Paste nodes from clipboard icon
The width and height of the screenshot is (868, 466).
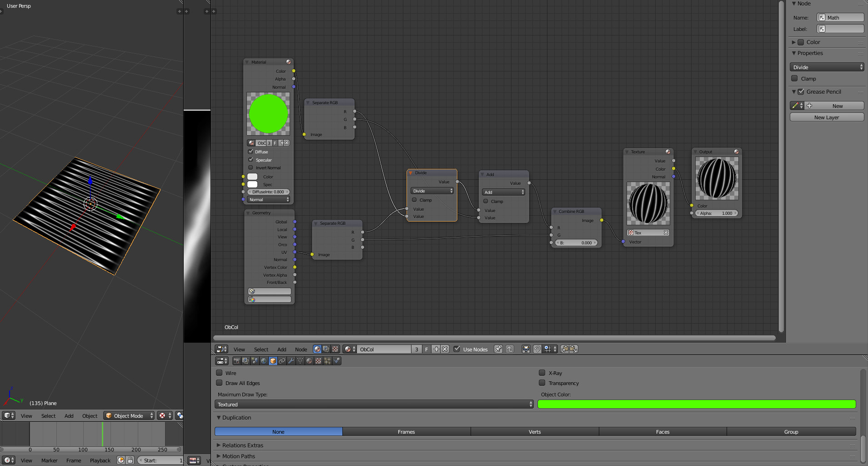tap(574, 349)
